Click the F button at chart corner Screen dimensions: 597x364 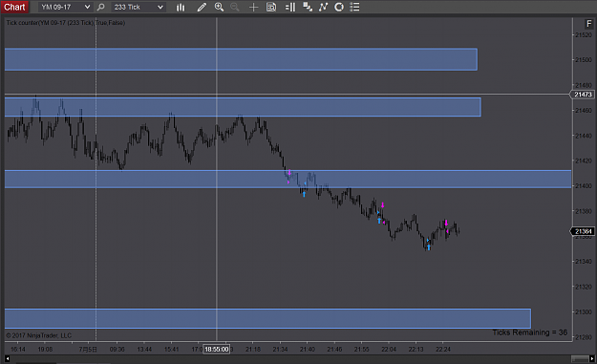click(588, 24)
